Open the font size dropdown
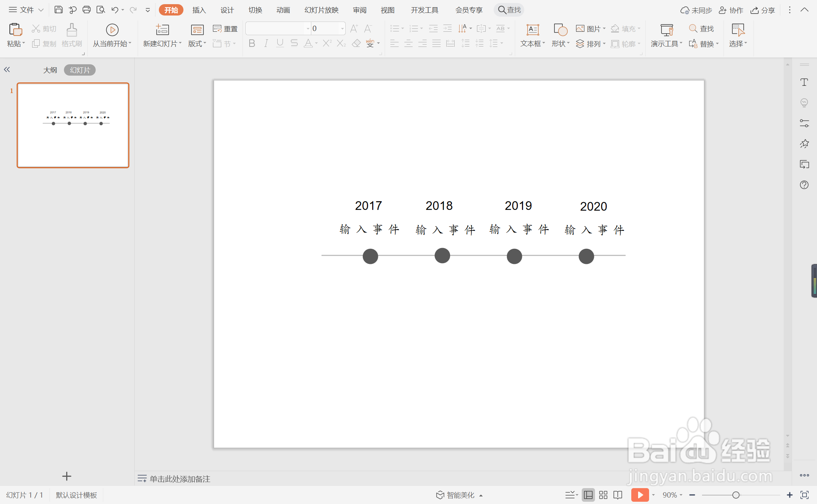This screenshot has height=504, width=817. point(342,29)
